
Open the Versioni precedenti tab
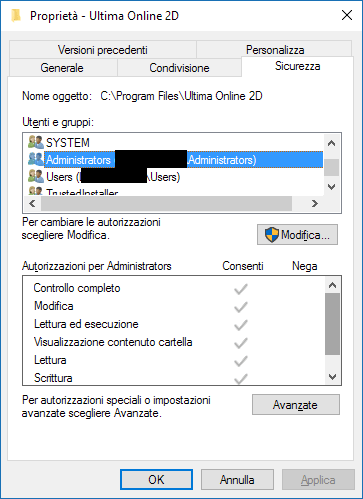pyautogui.click(x=103, y=50)
